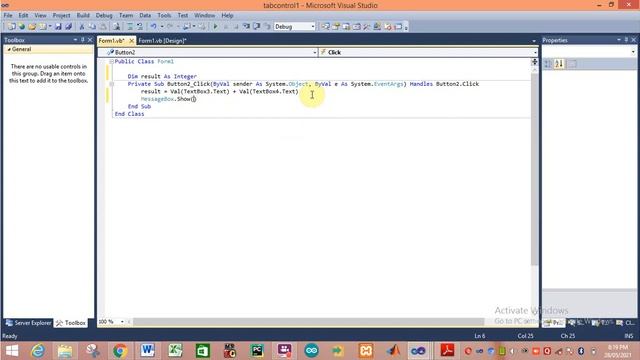This screenshot has width=640, height=360.
Task: Collapse the General toolbox group
Action: pyautogui.click(x=9, y=49)
